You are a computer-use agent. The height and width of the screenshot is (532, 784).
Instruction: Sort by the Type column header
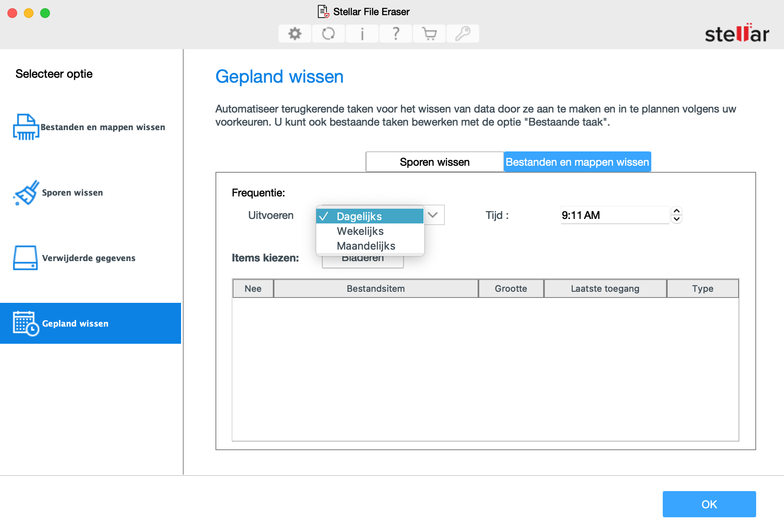[703, 289]
